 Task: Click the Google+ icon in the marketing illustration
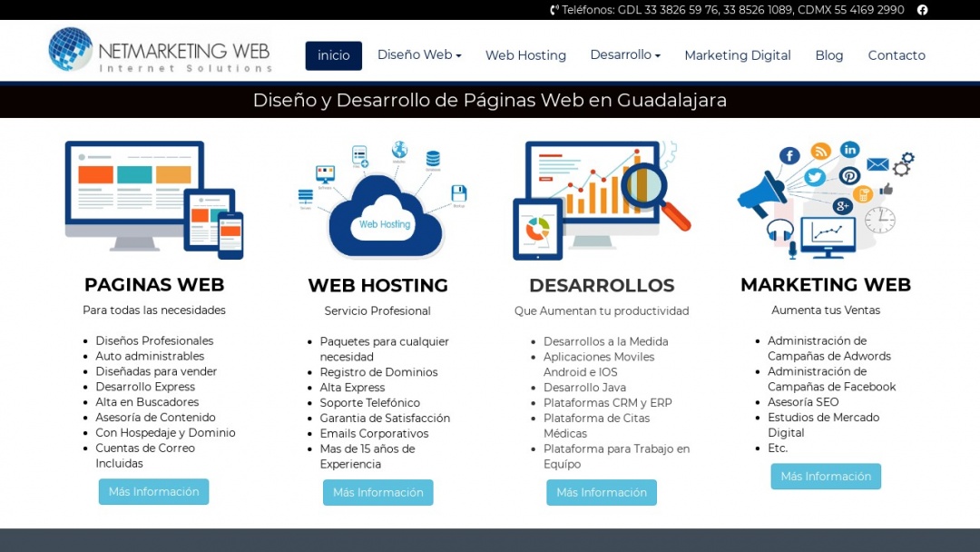point(843,205)
